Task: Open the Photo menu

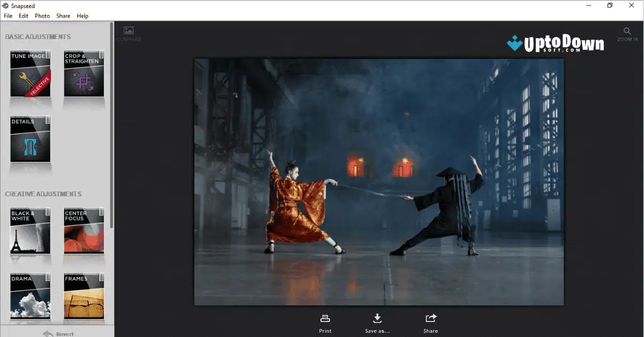Action: [42, 16]
